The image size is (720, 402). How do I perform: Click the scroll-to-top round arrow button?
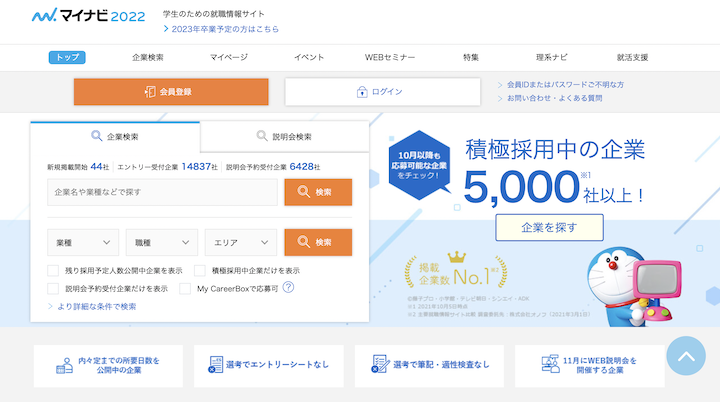[686, 356]
